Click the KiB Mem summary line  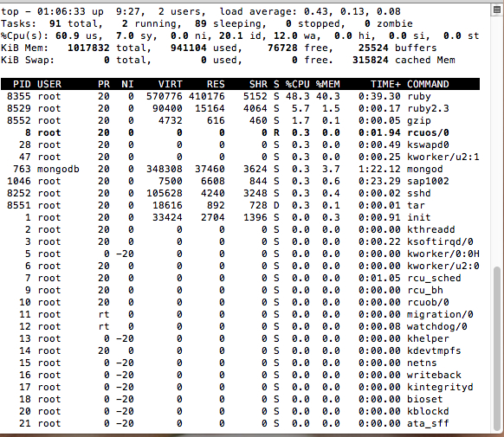(x=219, y=48)
